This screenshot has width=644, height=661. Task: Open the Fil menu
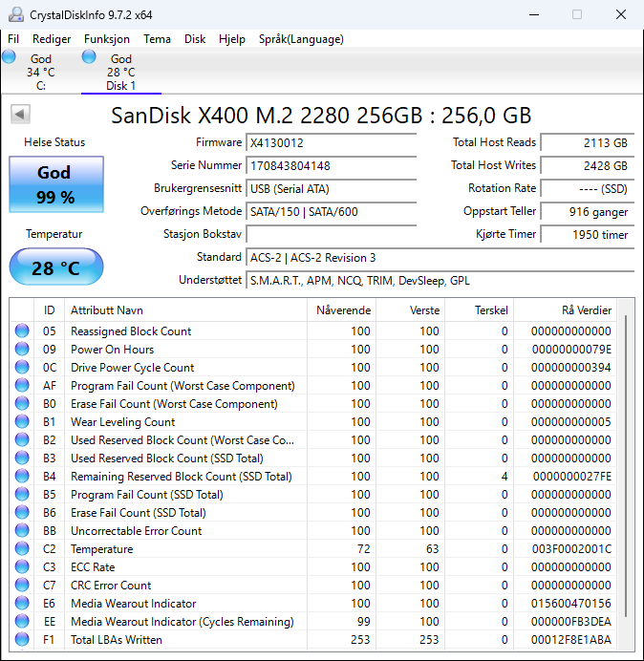[x=13, y=39]
